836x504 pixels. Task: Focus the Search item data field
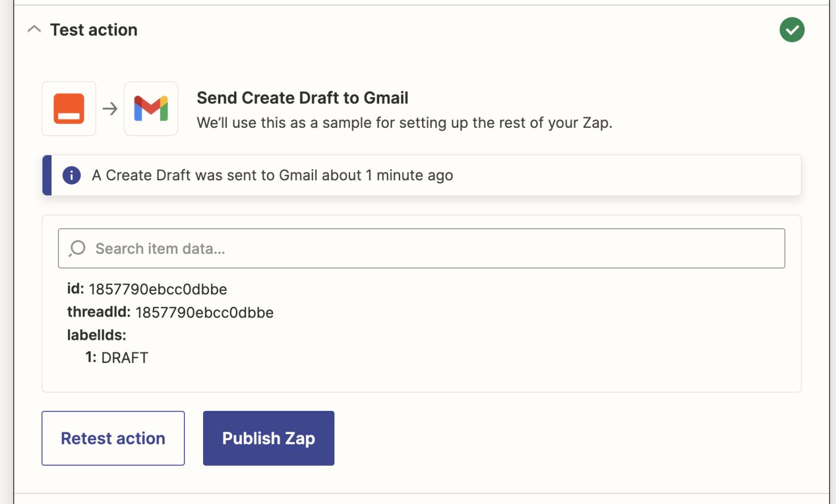point(436,248)
